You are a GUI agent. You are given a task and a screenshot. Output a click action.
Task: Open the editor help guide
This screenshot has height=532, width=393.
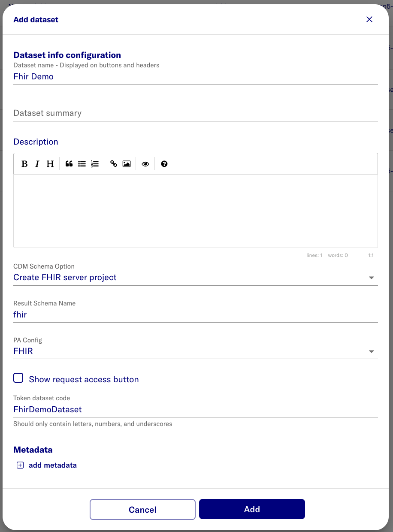164,163
